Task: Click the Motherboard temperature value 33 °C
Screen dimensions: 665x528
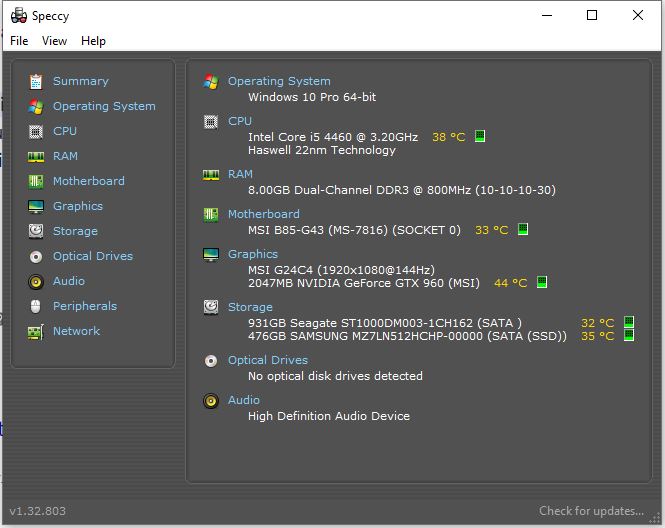Action: coord(491,230)
